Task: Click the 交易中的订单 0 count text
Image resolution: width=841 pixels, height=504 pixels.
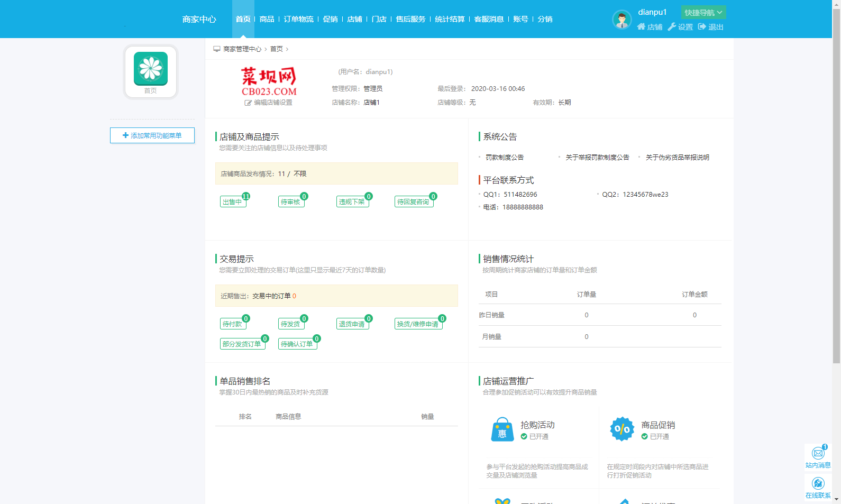Action: coord(274,296)
